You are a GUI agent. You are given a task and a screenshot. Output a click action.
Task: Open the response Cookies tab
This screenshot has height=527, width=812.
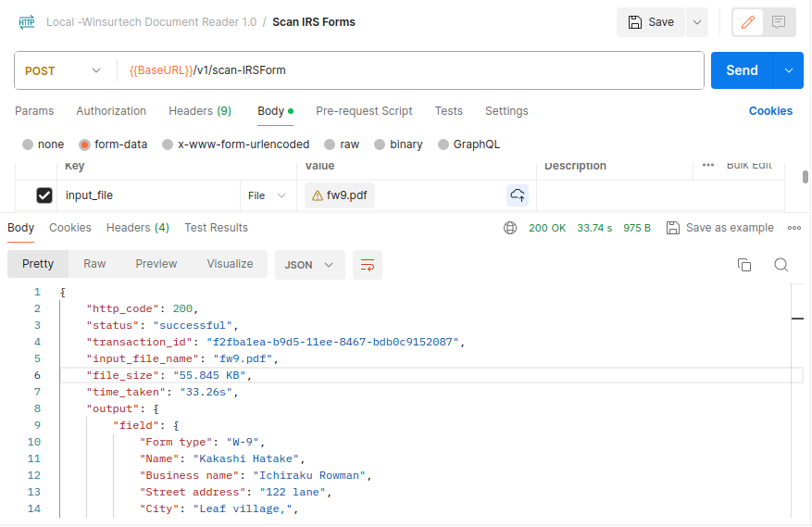70,228
